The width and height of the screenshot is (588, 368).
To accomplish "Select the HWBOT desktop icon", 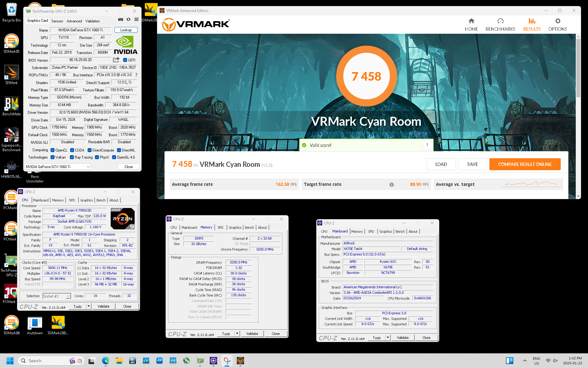I will 12,170.
